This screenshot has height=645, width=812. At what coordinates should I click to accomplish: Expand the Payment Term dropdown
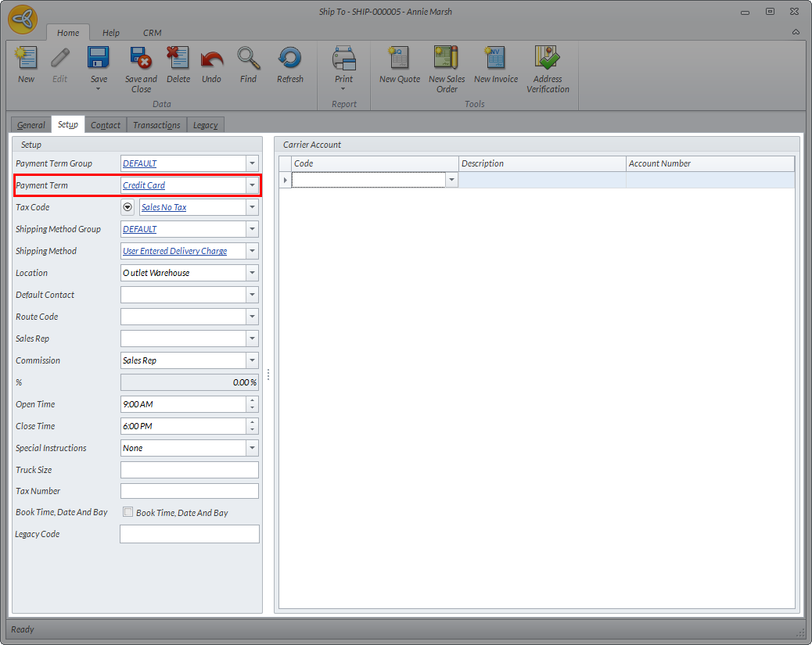click(252, 185)
